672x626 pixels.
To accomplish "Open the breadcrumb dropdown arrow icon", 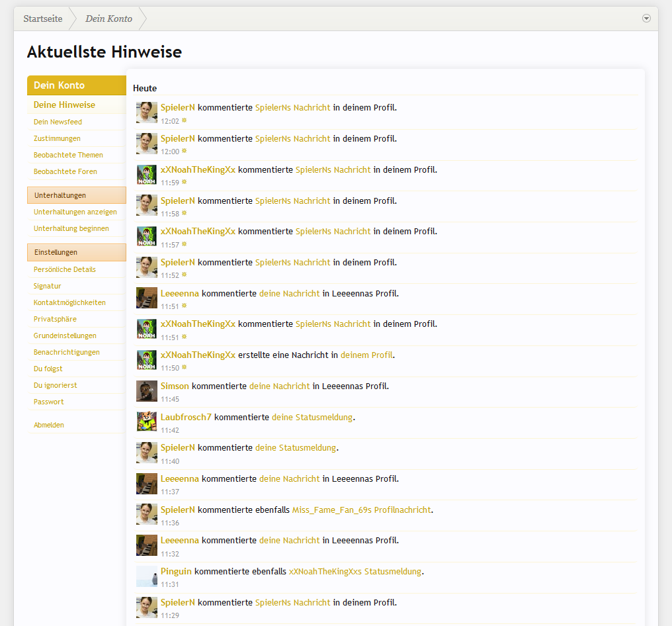I will pos(646,19).
